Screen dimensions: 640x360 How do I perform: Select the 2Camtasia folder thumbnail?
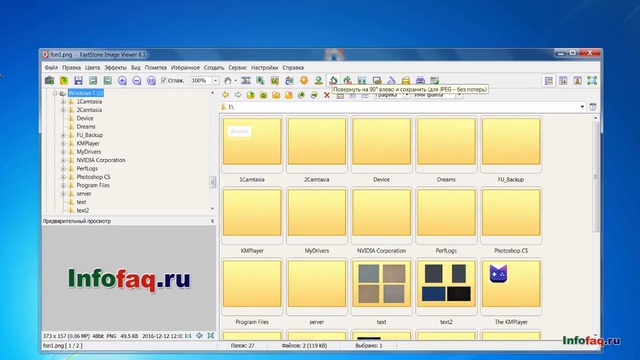click(317, 144)
